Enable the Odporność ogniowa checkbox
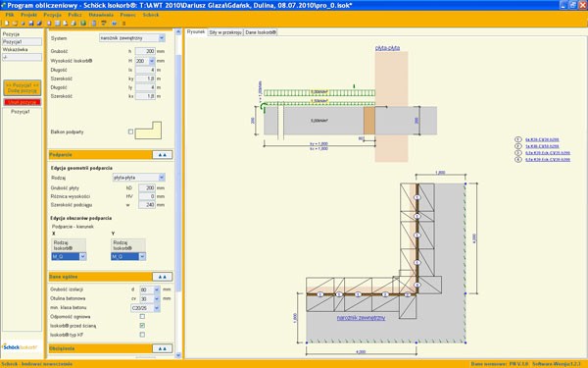 (142, 317)
